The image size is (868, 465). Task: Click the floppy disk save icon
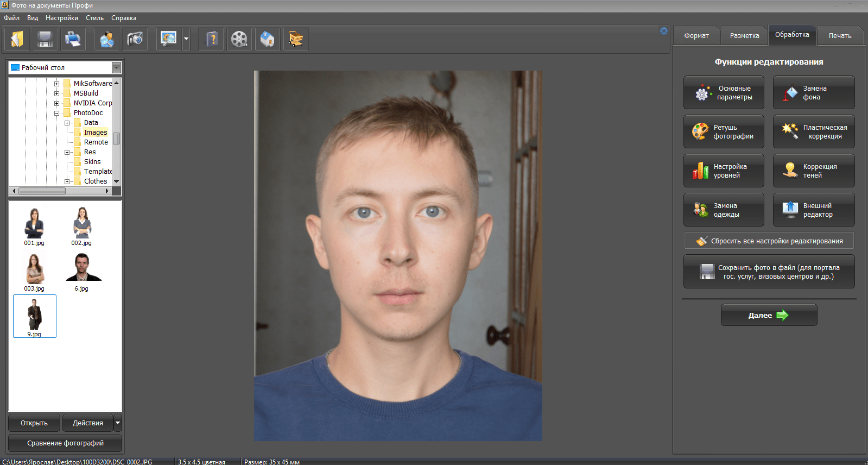click(45, 39)
